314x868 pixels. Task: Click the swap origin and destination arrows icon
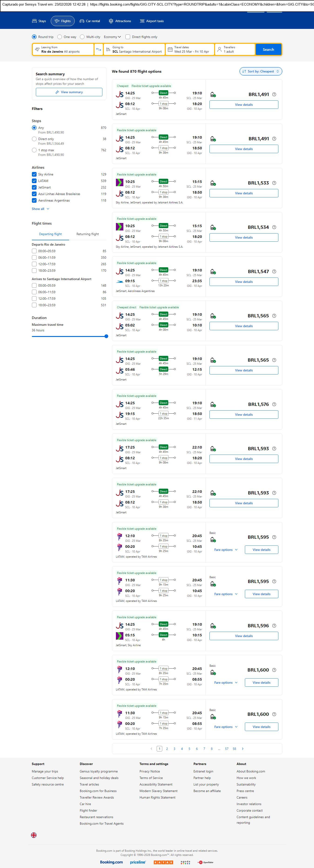(99, 50)
